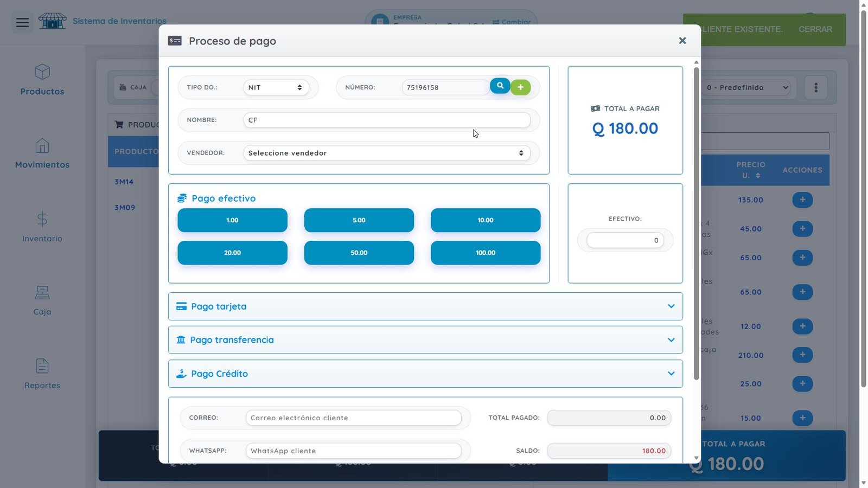
Task: Open Reportes in sidebar
Action: pyautogui.click(x=42, y=374)
